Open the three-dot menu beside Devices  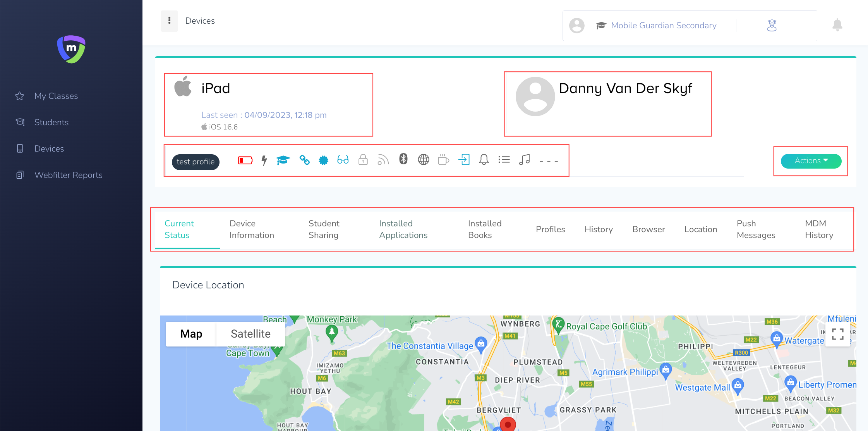[x=169, y=21]
